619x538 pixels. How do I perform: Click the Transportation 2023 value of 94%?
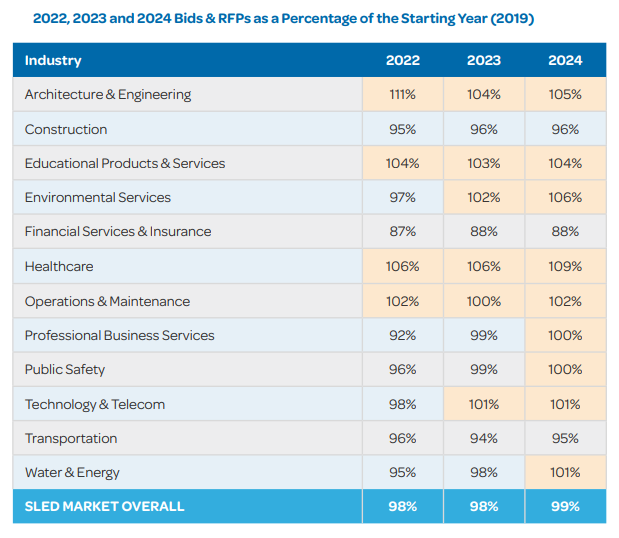pos(483,438)
